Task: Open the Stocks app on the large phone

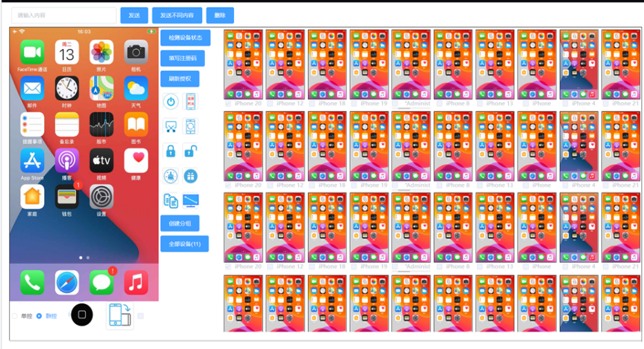Action: click(101, 124)
